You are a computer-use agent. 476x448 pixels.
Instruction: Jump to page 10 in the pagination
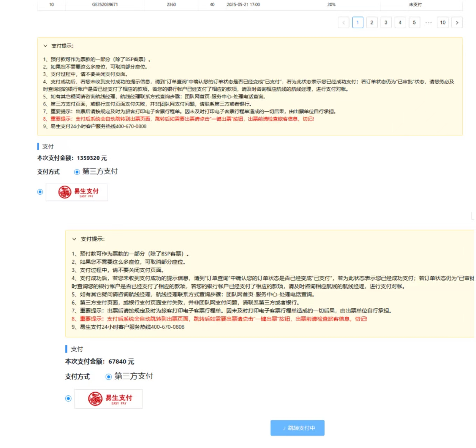click(443, 22)
